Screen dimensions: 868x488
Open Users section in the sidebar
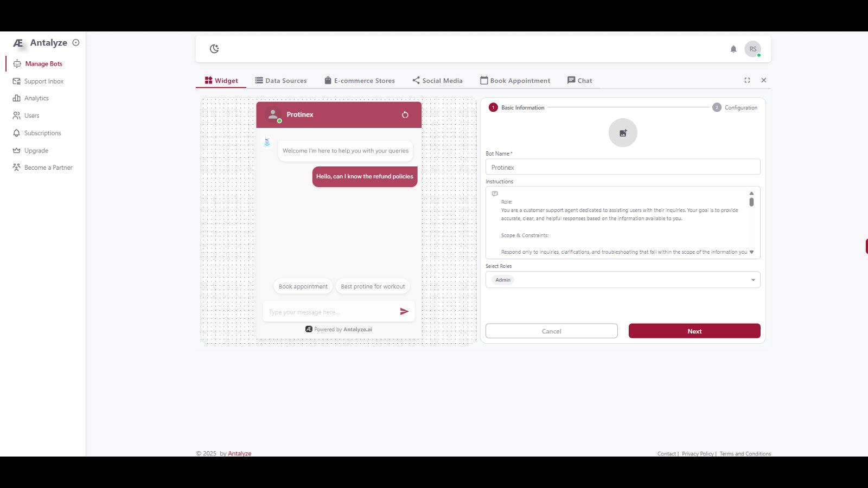pyautogui.click(x=33, y=115)
